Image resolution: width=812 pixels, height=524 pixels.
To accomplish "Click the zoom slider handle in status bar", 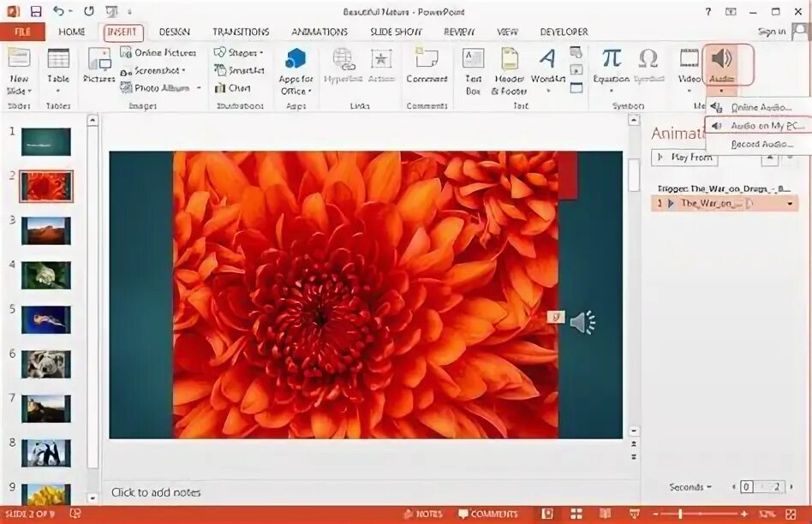I will (680, 514).
